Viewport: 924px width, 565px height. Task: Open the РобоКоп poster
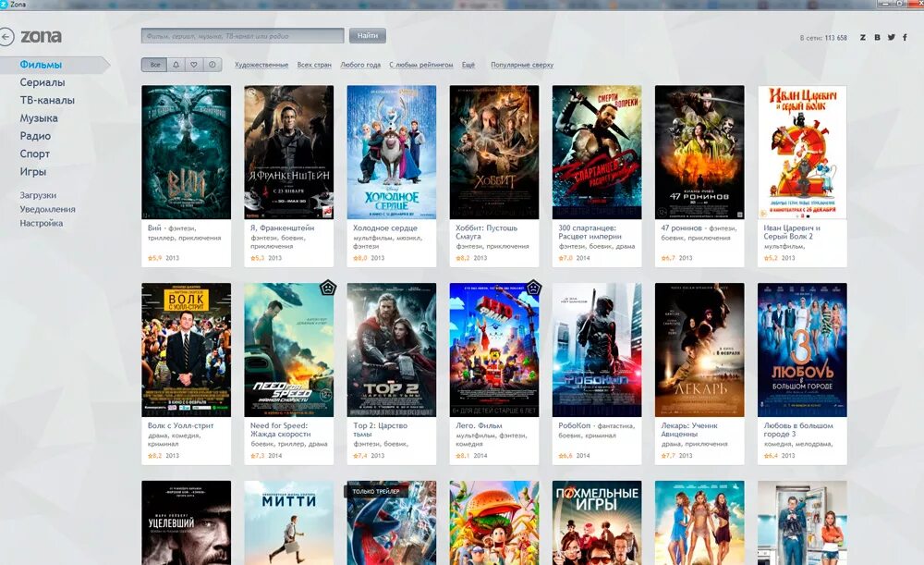tap(597, 350)
